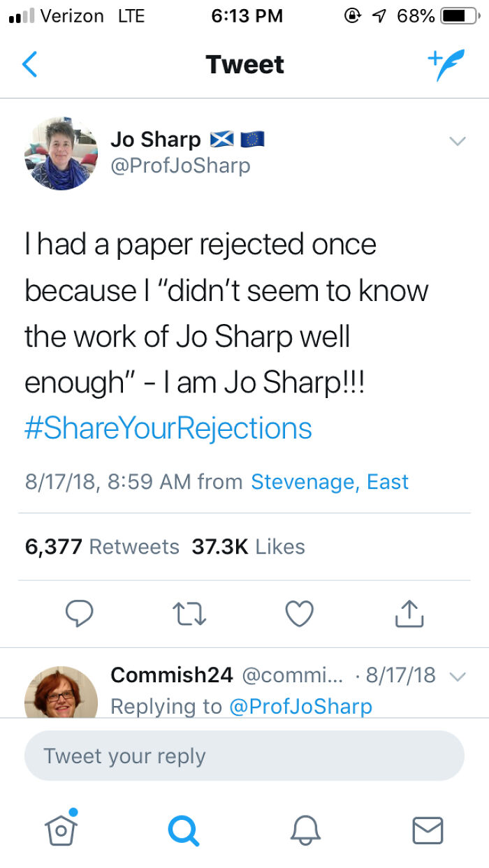Go back using the left chevron
This screenshot has width=489, height=868.
(29, 64)
